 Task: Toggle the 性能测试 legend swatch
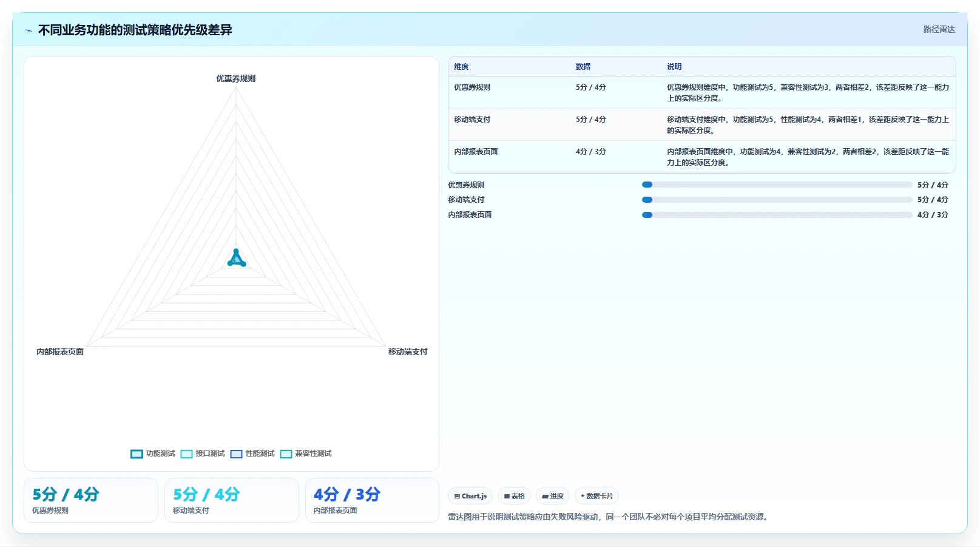(236, 454)
